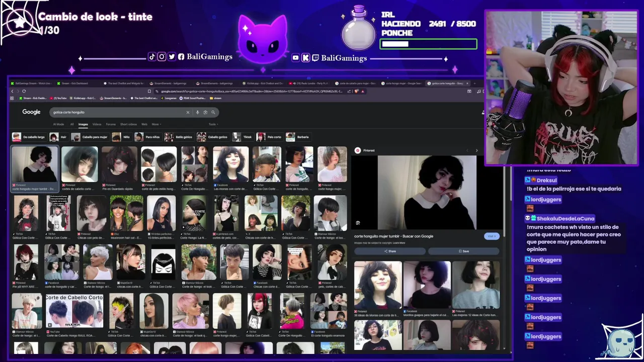Click chat message from ShakaluDesdeLaCuna
The image size is (644, 362).
coord(573,238)
